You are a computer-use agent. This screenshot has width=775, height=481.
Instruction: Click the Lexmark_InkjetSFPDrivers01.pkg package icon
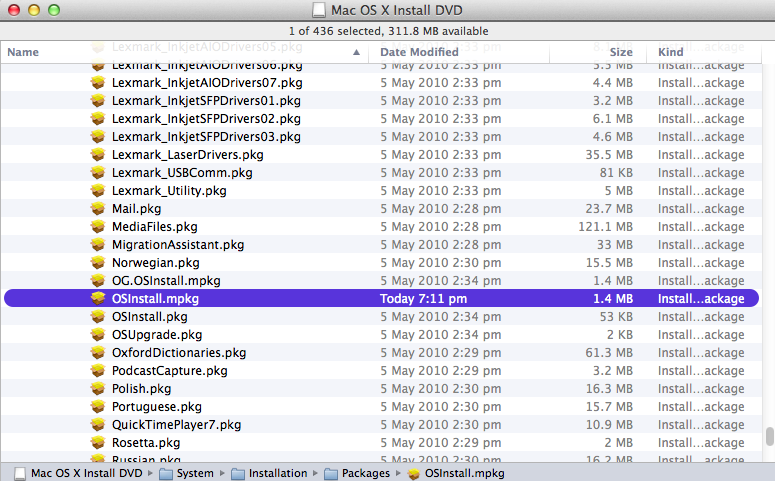click(98, 101)
